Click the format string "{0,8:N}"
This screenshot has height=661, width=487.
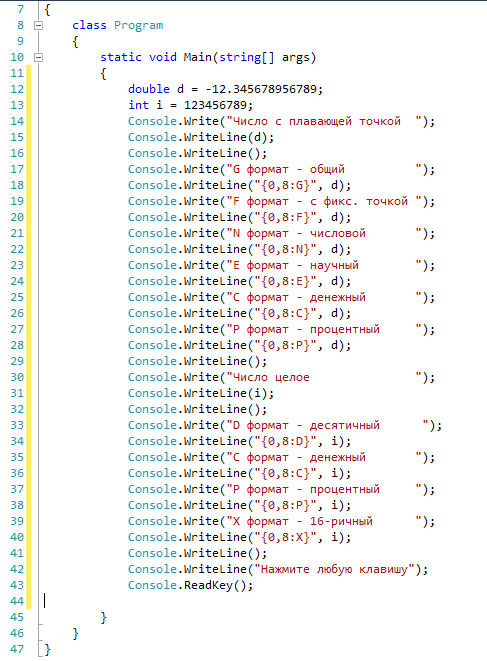pyautogui.click(x=285, y=250)
